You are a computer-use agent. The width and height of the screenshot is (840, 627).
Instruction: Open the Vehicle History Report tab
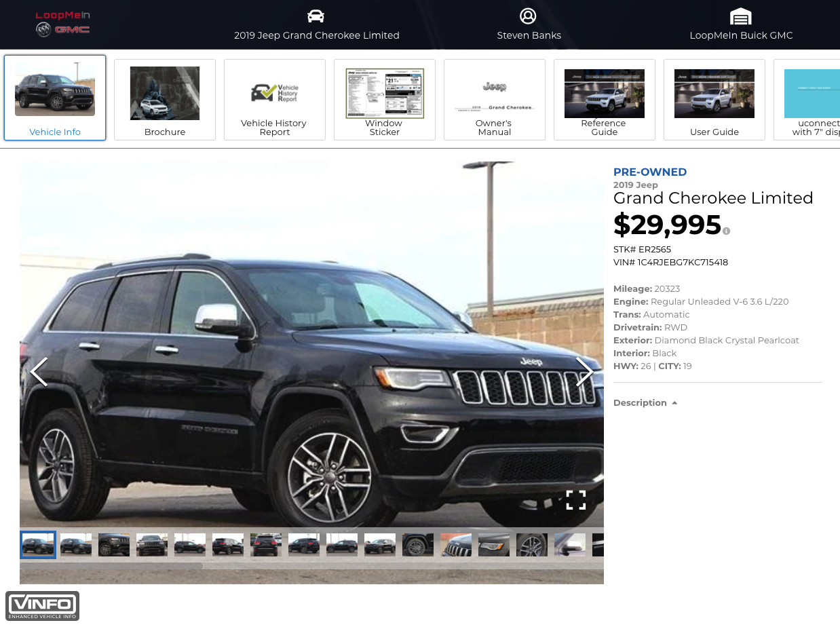(x=275, y=100)
